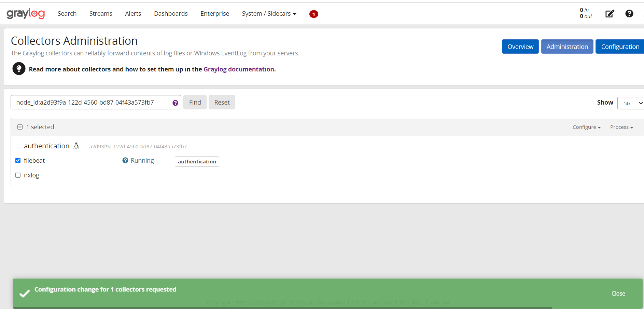644x309 pixels.
Task: Switch to the Overview tab button
Action: [520, 46]
